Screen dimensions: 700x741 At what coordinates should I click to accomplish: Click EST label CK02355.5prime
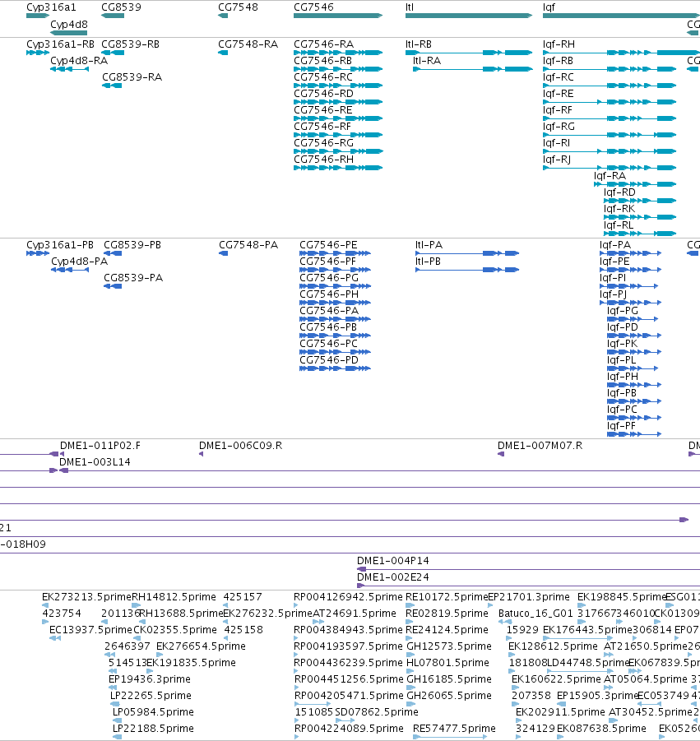point(175,631)
